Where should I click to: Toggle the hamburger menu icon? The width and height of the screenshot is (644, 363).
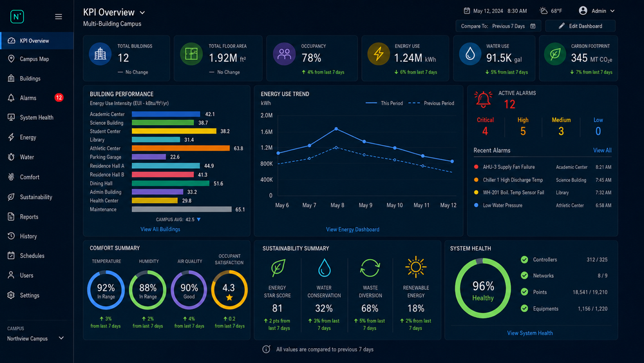tap(59, 17)
